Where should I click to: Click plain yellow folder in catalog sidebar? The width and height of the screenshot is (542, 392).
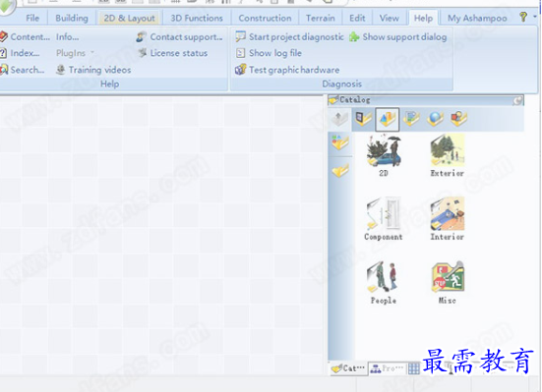[x=340, y=170]
